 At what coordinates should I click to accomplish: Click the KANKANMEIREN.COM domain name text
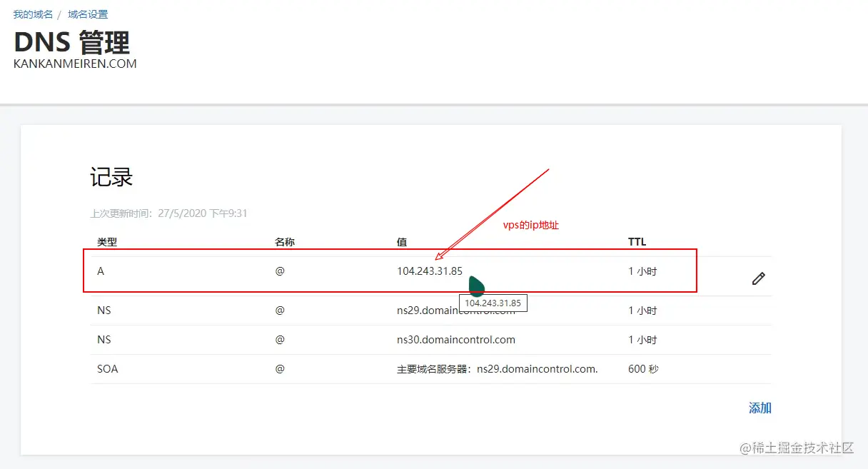[75, 64]
